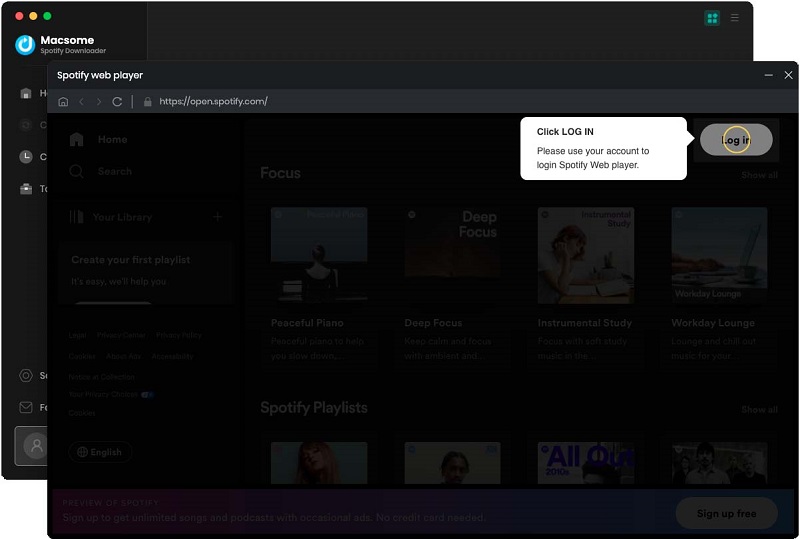Click the Macsome feedback mail icon
The height and width of the screenshot is (539, 800).
(26, 407)
